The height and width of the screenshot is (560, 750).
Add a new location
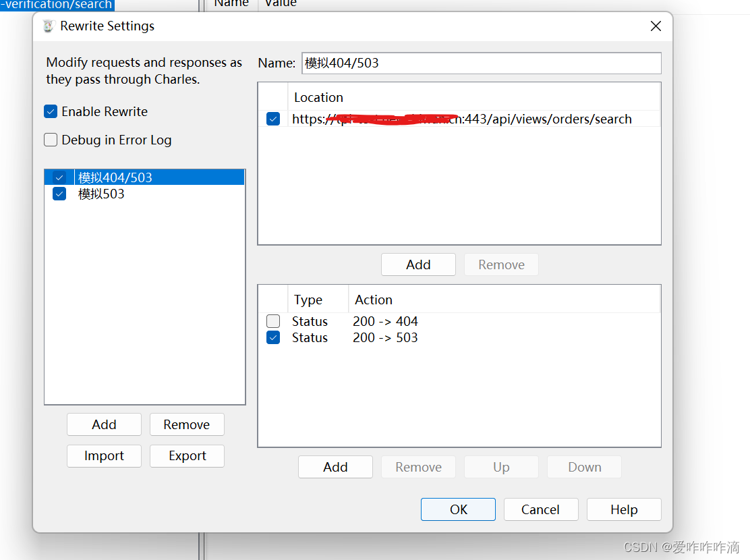[418, 264]
